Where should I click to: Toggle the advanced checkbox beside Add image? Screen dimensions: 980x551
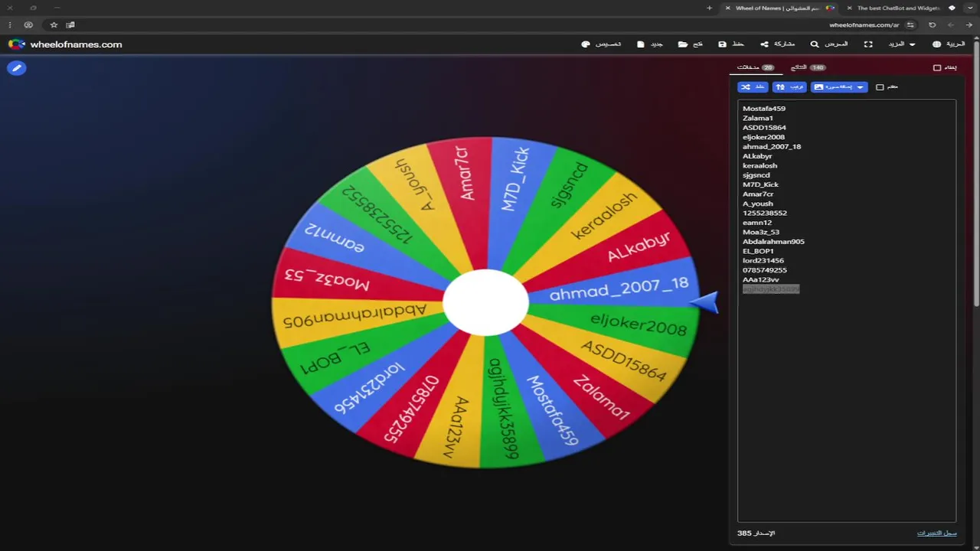(x=880, y=87)
